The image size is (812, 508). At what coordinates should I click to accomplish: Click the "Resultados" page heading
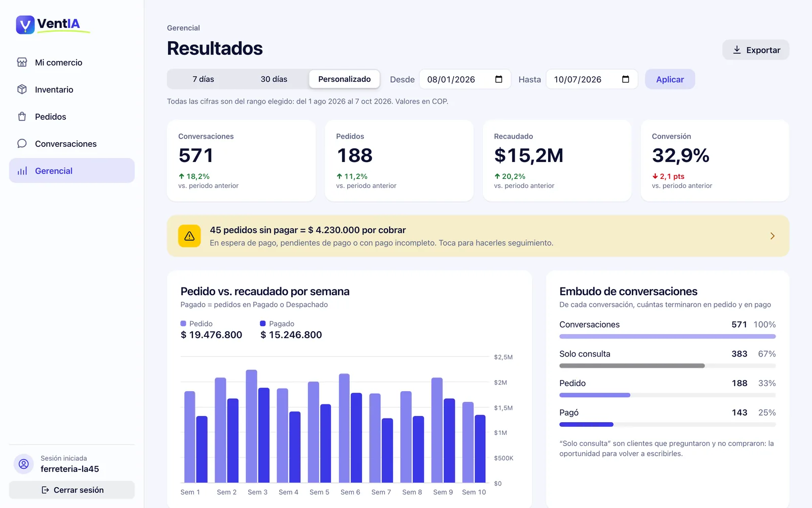click(215, 48)
